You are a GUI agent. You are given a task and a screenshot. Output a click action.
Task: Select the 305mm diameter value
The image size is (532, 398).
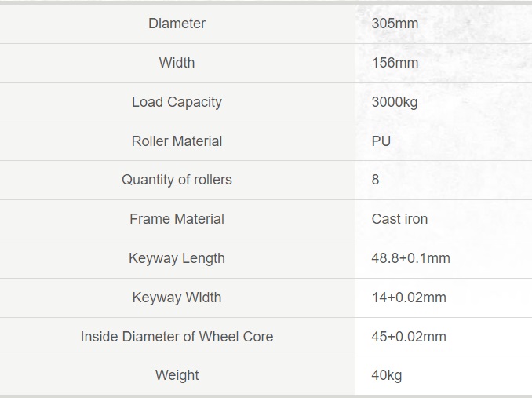coord(395,24)
